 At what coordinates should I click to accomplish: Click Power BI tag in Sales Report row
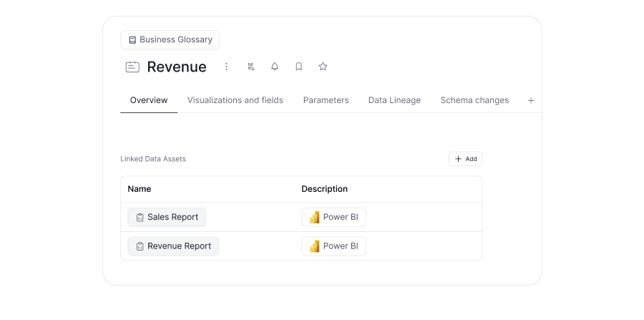(333, 218)
